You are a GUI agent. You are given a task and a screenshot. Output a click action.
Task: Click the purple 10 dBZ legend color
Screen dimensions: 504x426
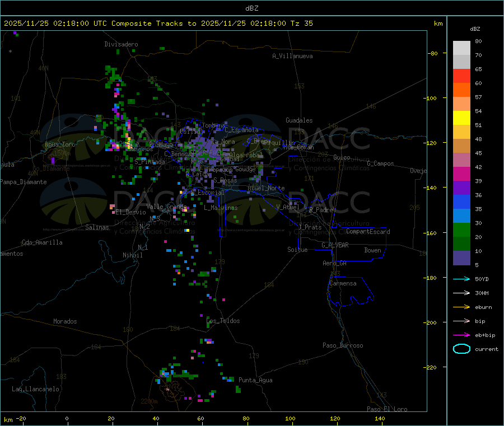461,258
